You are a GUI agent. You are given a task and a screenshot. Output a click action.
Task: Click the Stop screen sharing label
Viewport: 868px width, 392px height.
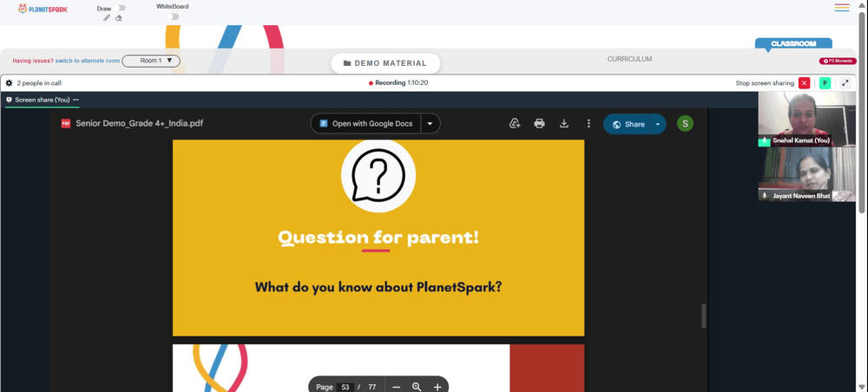765,83
